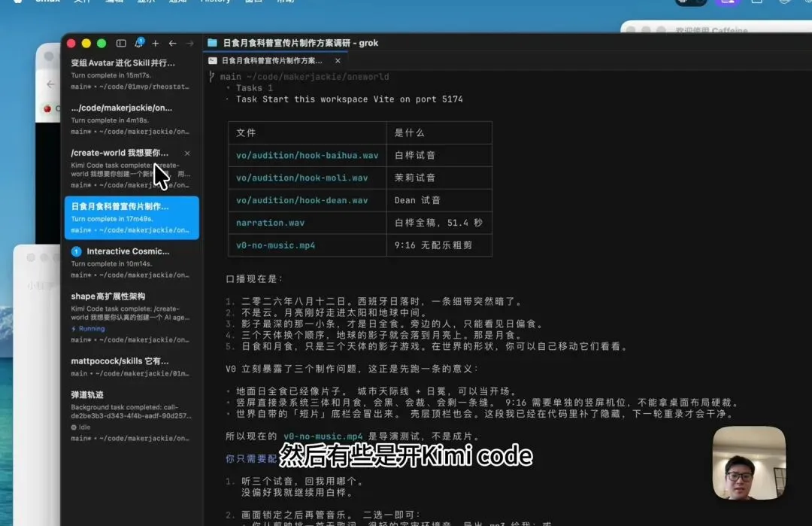Open the notifications bell with badge
The image size is (812, 526).
pos(139,42)
